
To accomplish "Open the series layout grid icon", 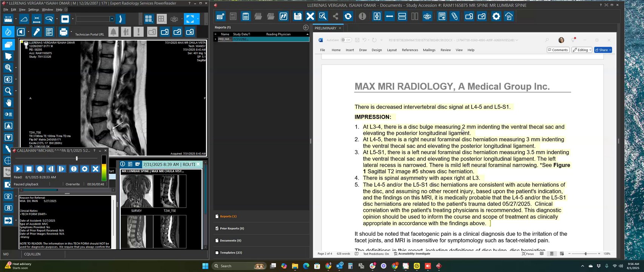I will click(x=149, y=19).
